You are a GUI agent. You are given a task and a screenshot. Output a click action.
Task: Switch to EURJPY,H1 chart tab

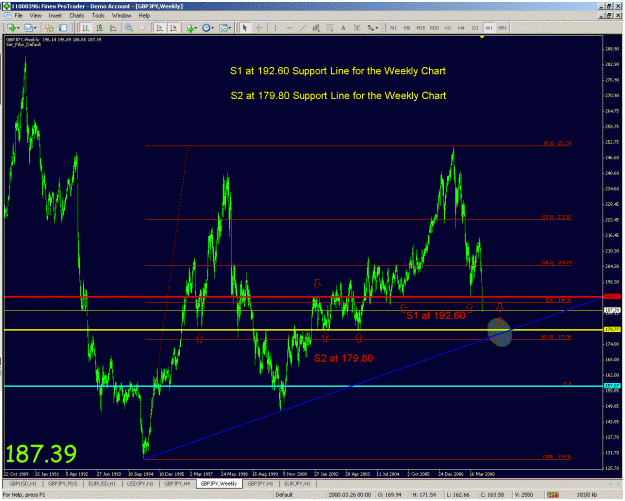click(x=297, y=483)
